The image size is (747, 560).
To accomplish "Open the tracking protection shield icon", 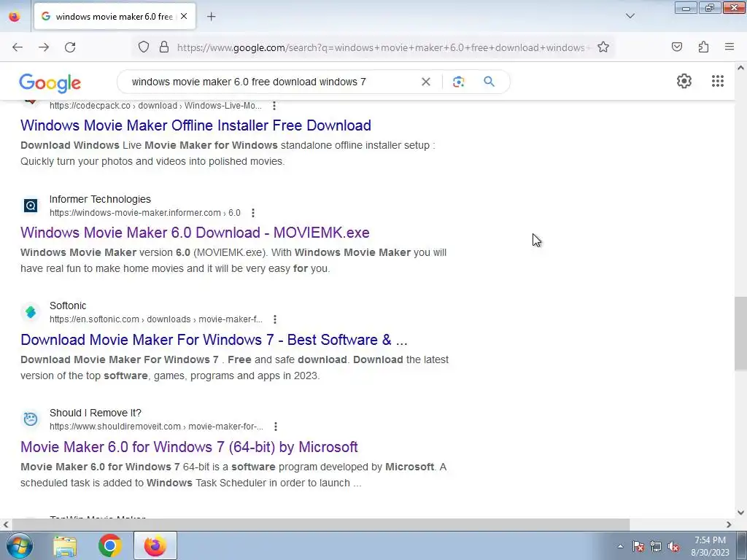I will tap(144, 47).
